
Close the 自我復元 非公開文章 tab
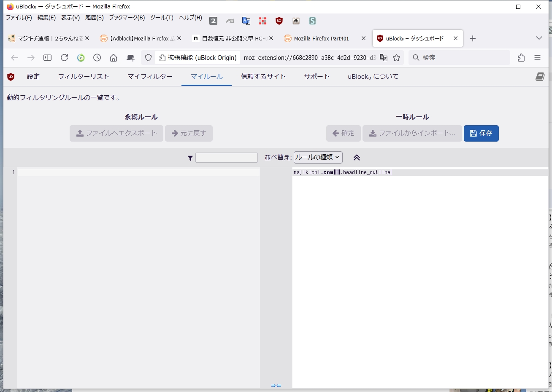tap(271, 38)
